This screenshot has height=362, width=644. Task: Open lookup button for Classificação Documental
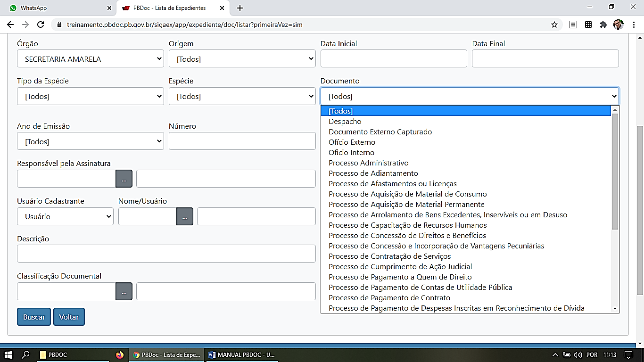click(124, 292)
